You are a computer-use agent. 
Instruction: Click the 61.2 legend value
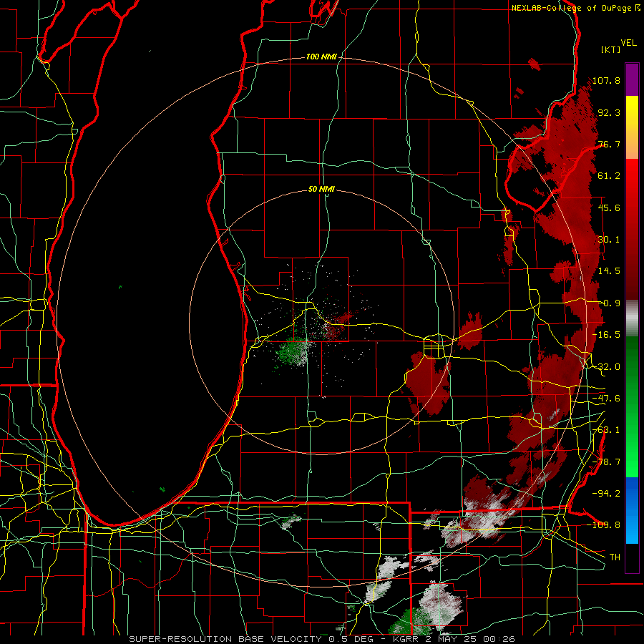609,176
